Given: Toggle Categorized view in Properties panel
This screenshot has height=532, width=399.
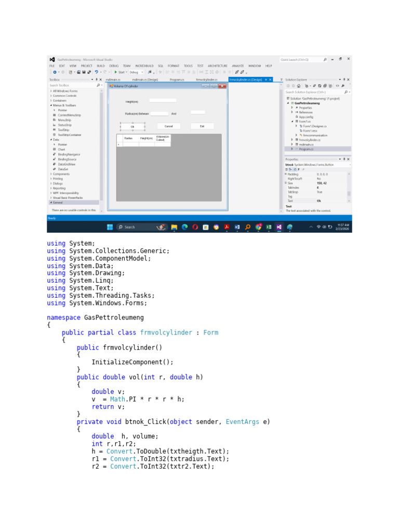Looking at the screenshot, I should (287, 169).
